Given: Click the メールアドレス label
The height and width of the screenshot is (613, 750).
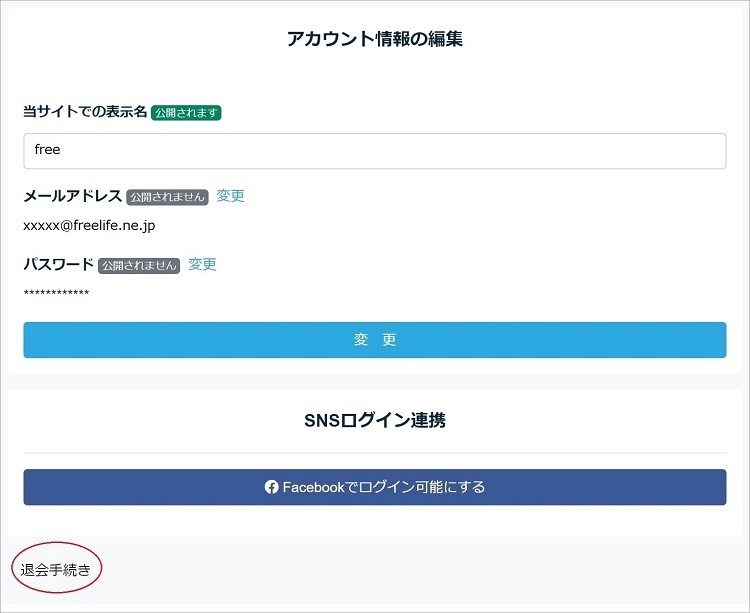Looking at the screenshot, I should pyautogui.click(x=73, y=196).
